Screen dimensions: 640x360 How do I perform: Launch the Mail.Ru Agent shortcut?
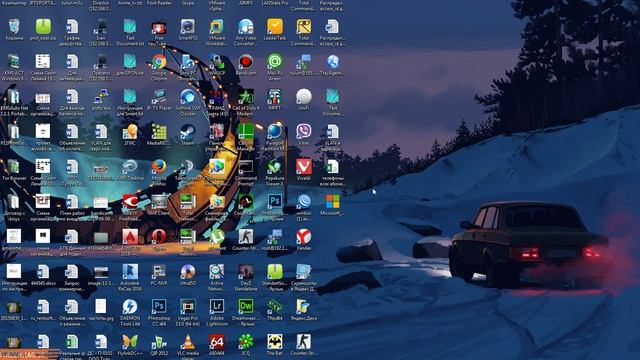click(x=275, y=62)
